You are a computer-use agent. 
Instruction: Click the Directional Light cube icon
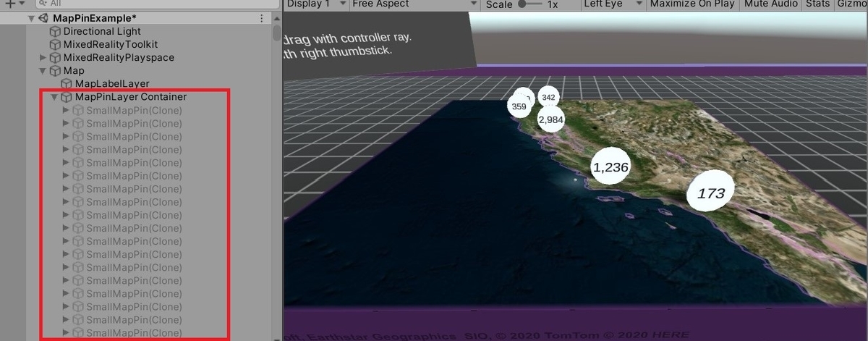(x=55, y=32)
